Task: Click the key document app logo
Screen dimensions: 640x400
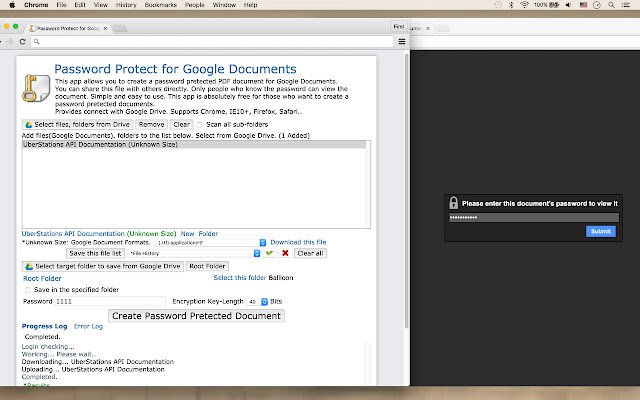Action: coord(36,88)
